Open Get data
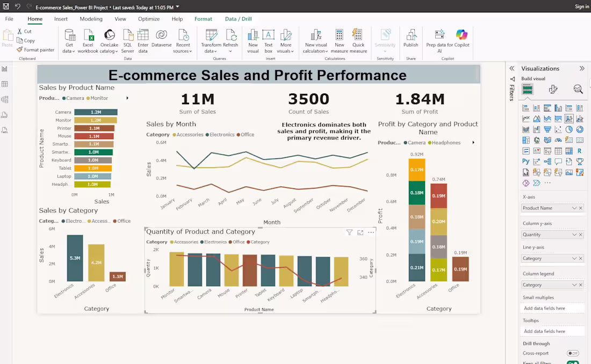591x364 pixels. coord(69,41)
